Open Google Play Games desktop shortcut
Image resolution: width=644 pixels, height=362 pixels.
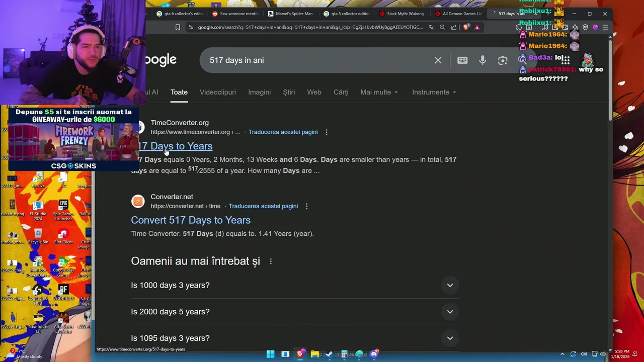pos(63,266)
